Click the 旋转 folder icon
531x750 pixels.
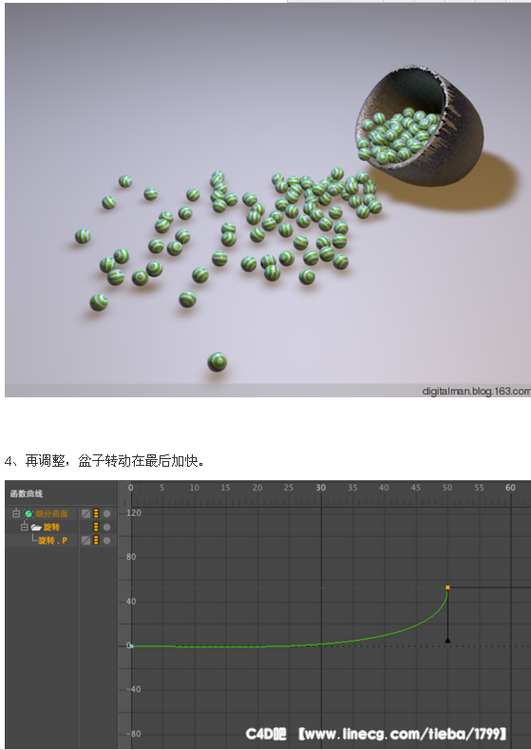[36, 527]
